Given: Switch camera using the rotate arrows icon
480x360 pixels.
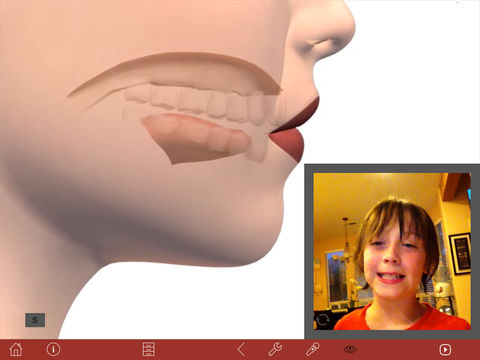Looking at the screenshot, I should click(x=323, y=320).
